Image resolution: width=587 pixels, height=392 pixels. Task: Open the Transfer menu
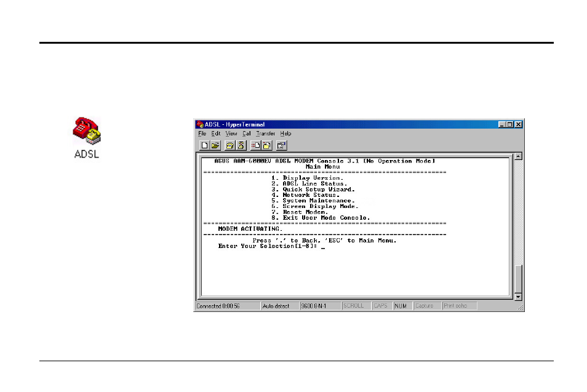(x=265, y=134)
